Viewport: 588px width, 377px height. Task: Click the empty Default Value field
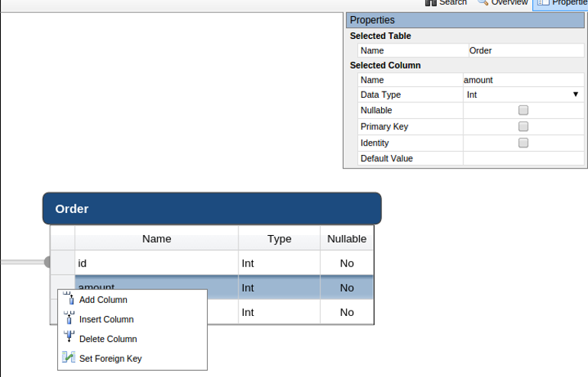(x=523, y=159)
